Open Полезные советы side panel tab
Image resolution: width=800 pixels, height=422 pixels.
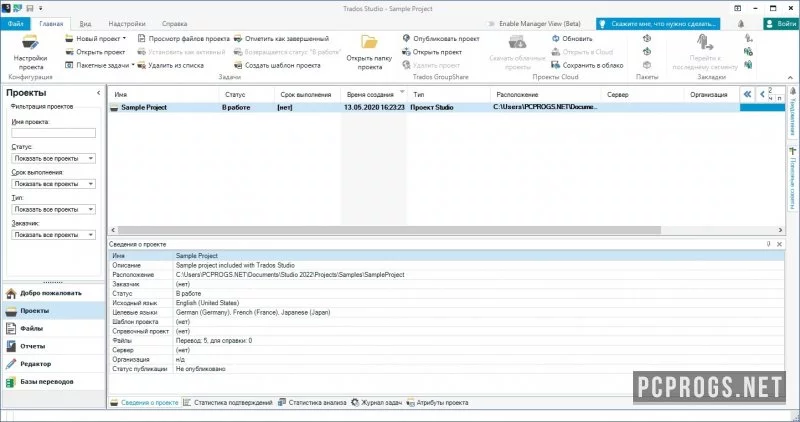[793, 179]
